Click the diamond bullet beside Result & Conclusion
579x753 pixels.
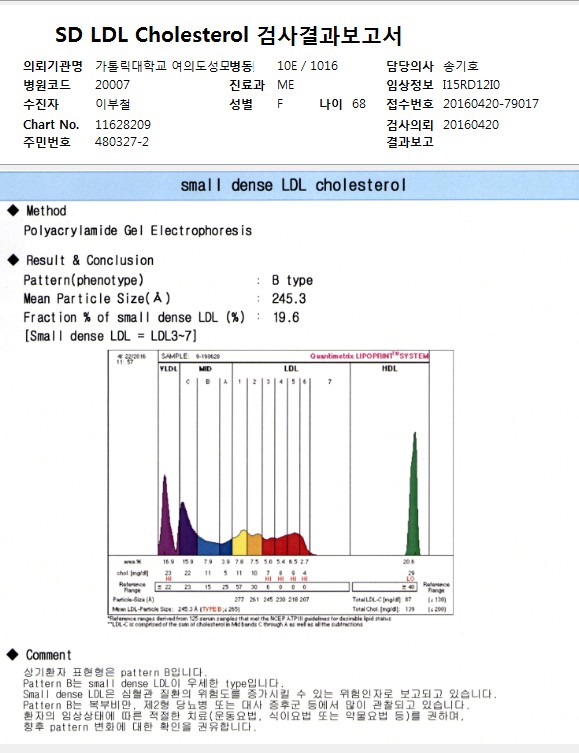click(13, 260)
